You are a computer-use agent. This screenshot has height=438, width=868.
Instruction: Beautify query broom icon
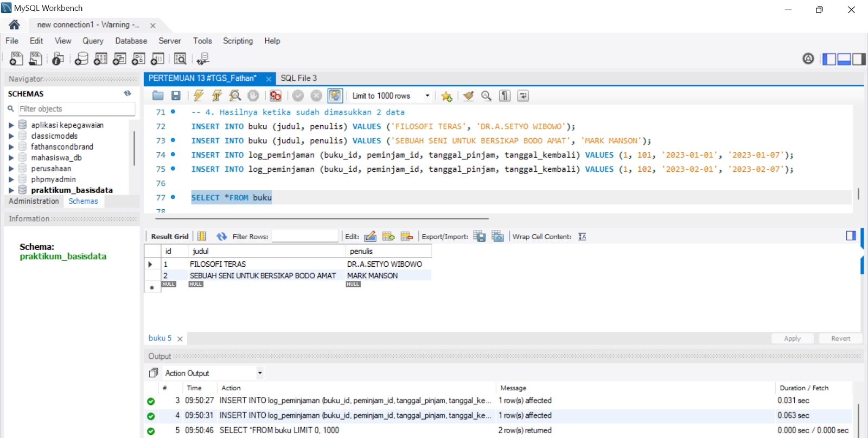468,96
